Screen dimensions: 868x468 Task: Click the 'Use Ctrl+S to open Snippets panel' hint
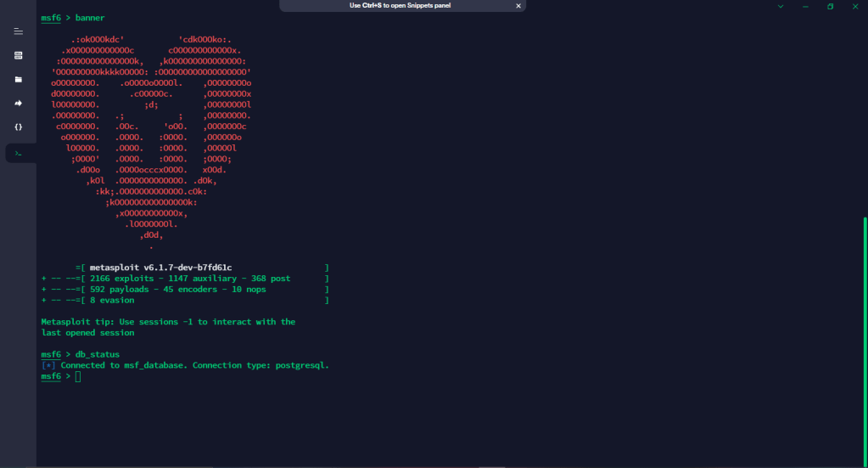[x=401, y=5]
